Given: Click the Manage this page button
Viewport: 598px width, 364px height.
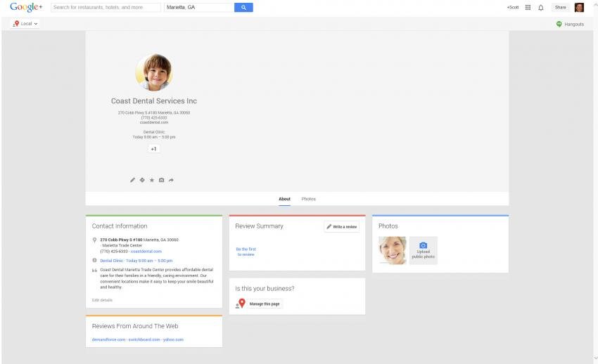Looking at the screenshot, I should click(265, 304).
